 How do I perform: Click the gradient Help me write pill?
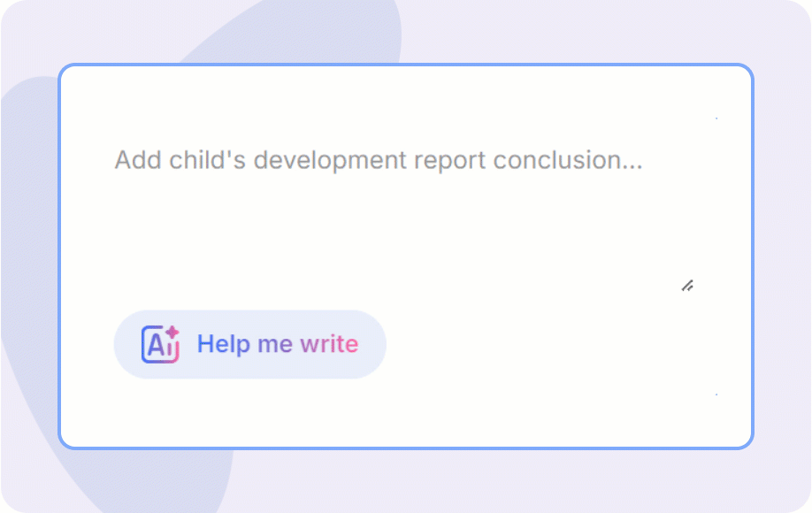coord(250,344)
